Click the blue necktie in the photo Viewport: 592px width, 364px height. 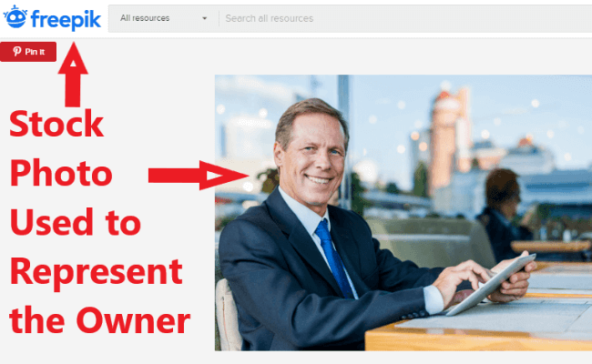[334, 258]
